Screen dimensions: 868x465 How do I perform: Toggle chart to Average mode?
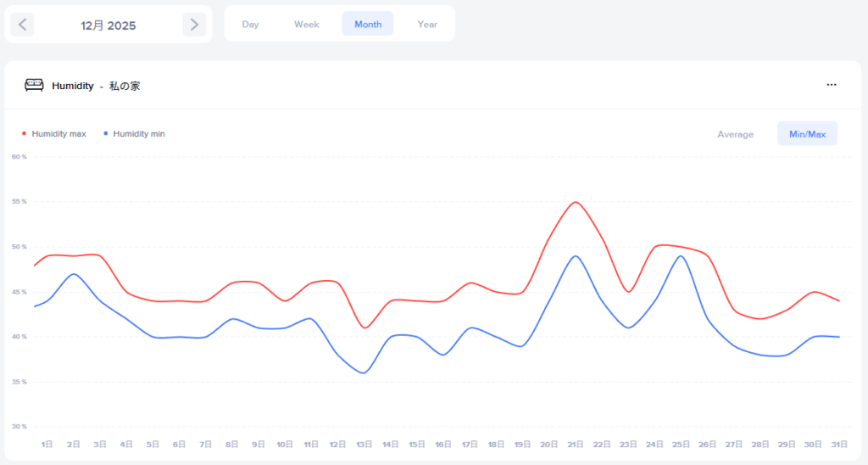[735, 134]
